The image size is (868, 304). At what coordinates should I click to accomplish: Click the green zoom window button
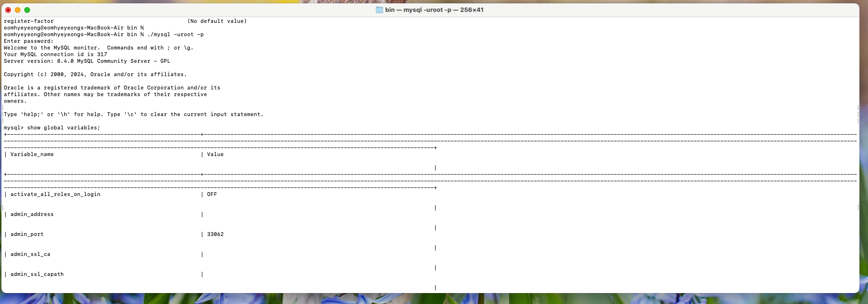coord(27,10)
